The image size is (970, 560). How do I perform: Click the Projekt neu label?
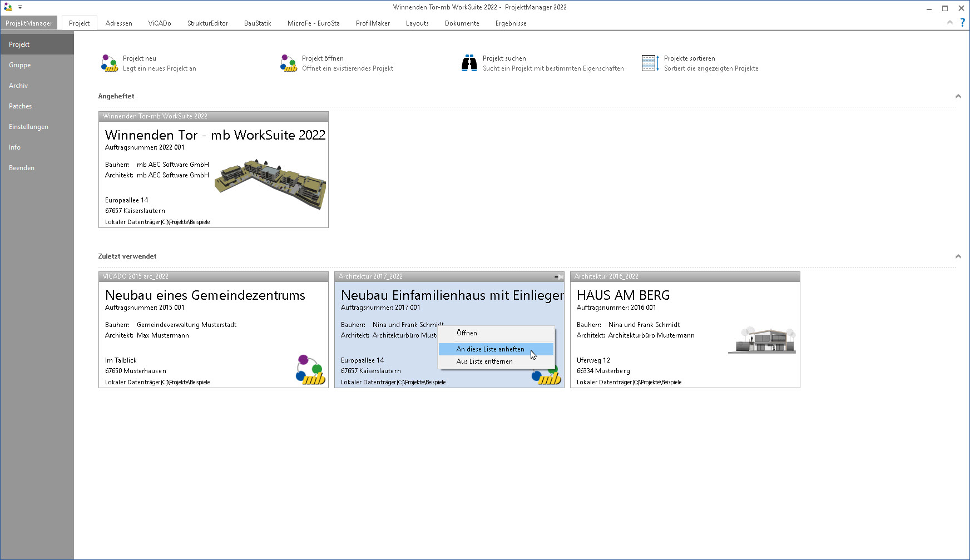tap(140, 58)
